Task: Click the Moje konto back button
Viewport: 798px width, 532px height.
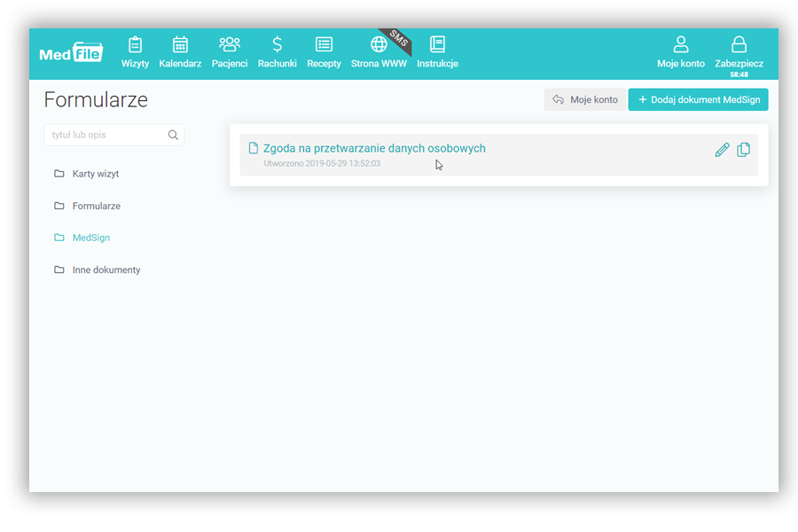Action: pyautogui.click(x=584, y=99)
